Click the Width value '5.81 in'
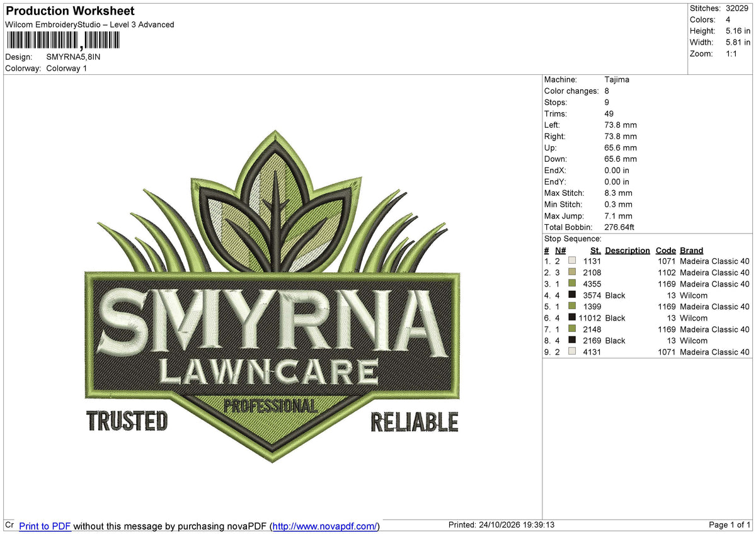756x534 pixels. point(738,42)
